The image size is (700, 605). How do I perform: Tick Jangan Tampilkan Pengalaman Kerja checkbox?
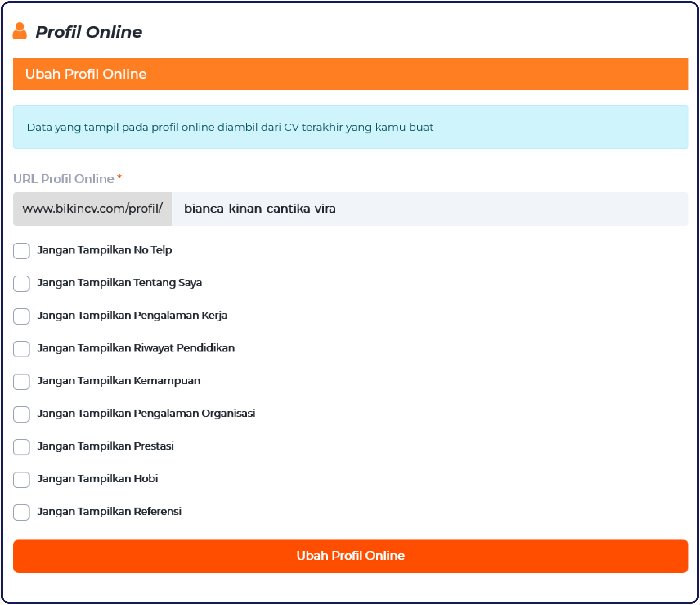(x=21, y=316)
